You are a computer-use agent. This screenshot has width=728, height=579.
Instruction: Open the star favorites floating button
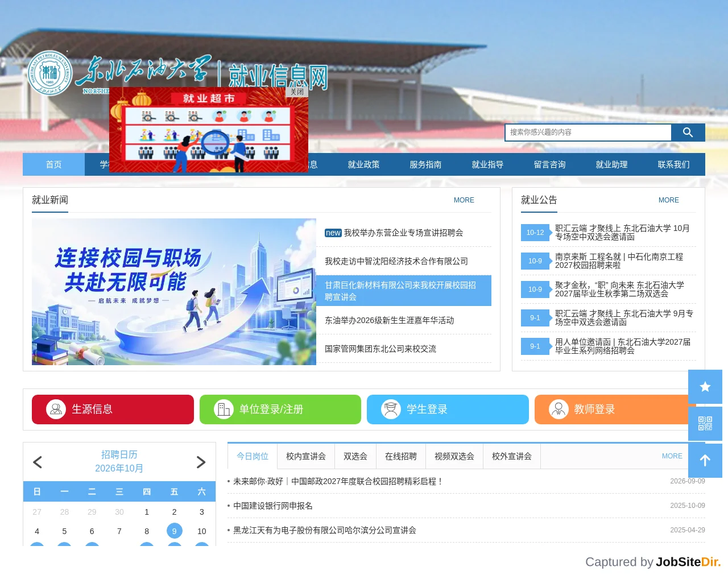pos(705,387)
